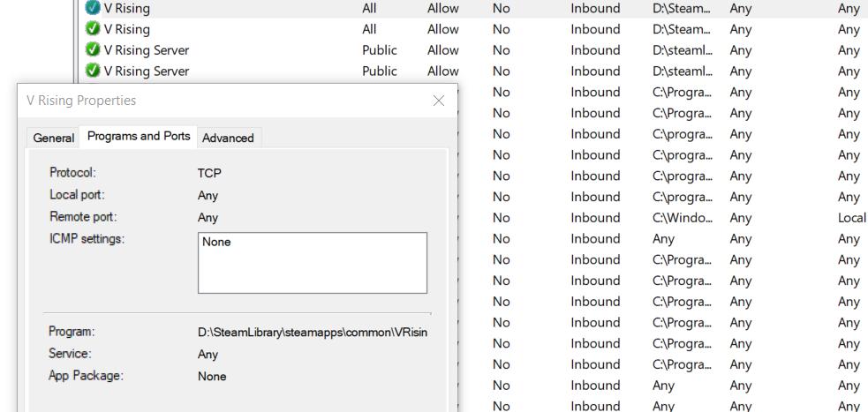Click the Protocol label in the dialog
Viewport: 868px width, 412px height.
click(72, 173)
